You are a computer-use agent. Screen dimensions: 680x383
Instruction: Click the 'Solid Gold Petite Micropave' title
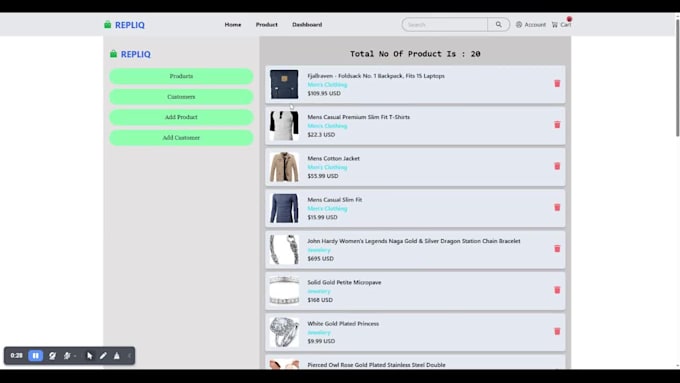[344, 282]
